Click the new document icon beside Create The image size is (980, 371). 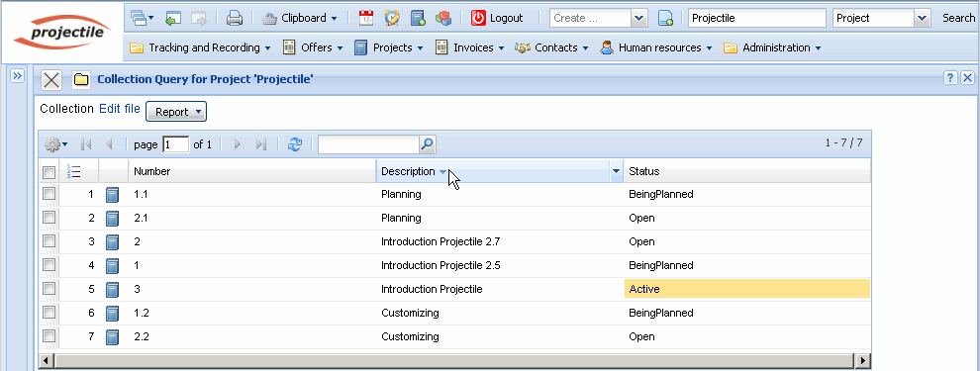[665, 18]
